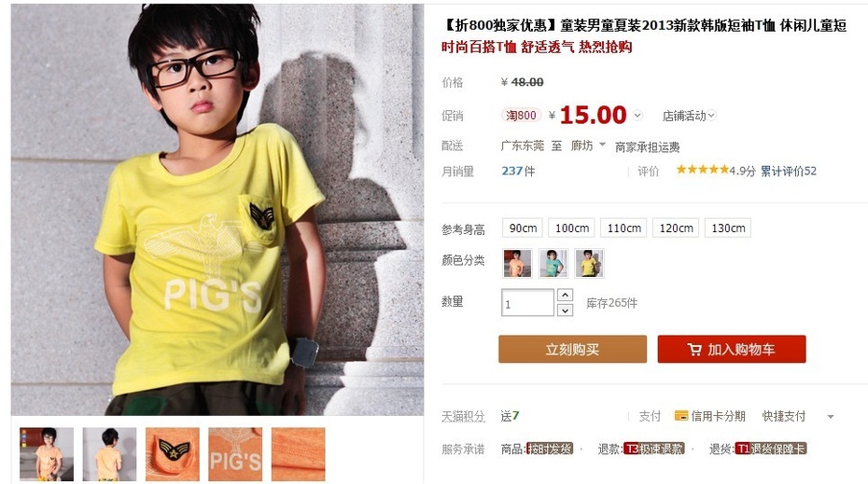This screenshot has width=868, height=484.
Task: View the PIG'S logo closeup thumbnail
Action: [235, 454]
